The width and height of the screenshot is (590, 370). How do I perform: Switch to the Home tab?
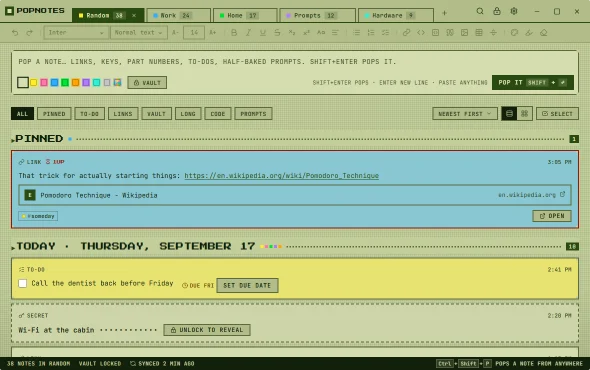pos(245,15)
